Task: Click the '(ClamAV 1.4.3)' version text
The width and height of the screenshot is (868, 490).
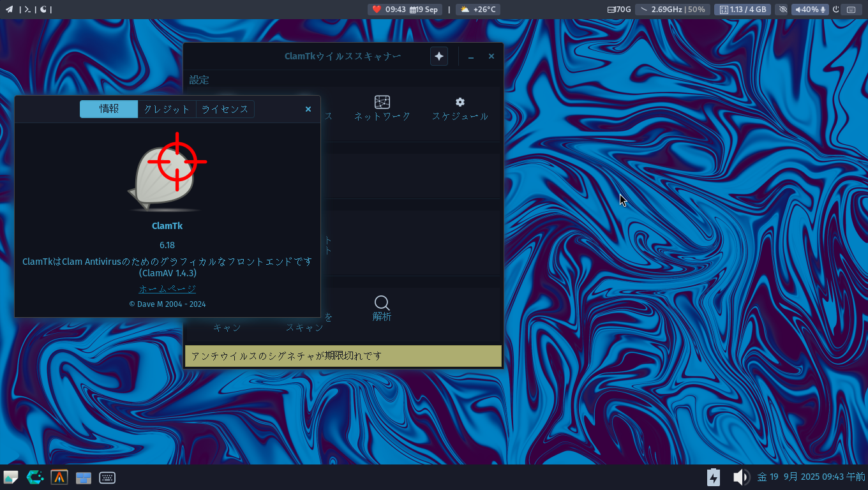Action: 167,273
